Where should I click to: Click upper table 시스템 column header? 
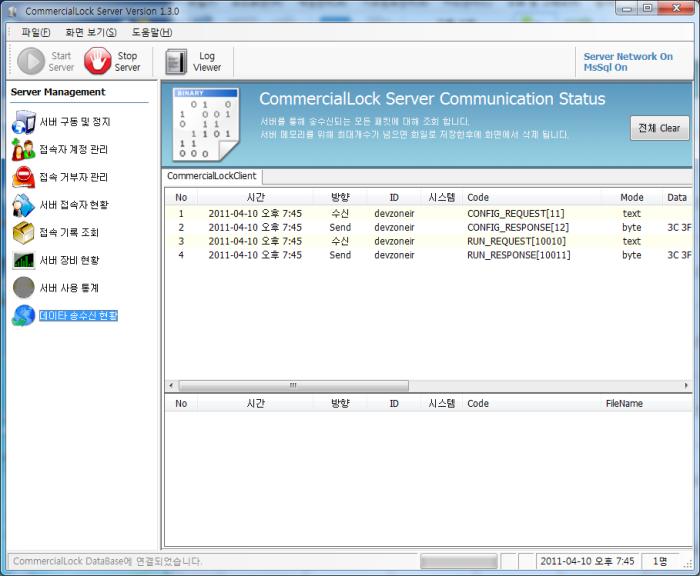(x=442, y=197)
